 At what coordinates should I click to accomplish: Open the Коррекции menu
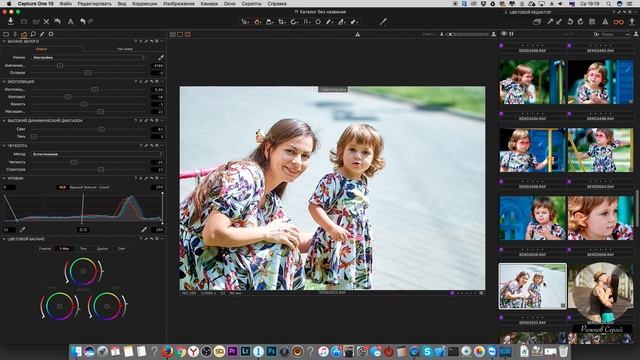point(144,3)
